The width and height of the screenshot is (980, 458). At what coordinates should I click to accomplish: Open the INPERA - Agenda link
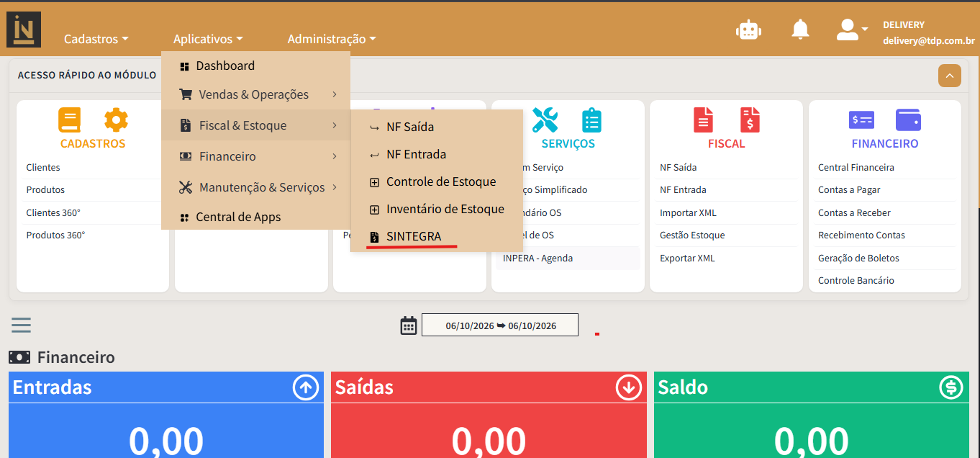[537, 258]
